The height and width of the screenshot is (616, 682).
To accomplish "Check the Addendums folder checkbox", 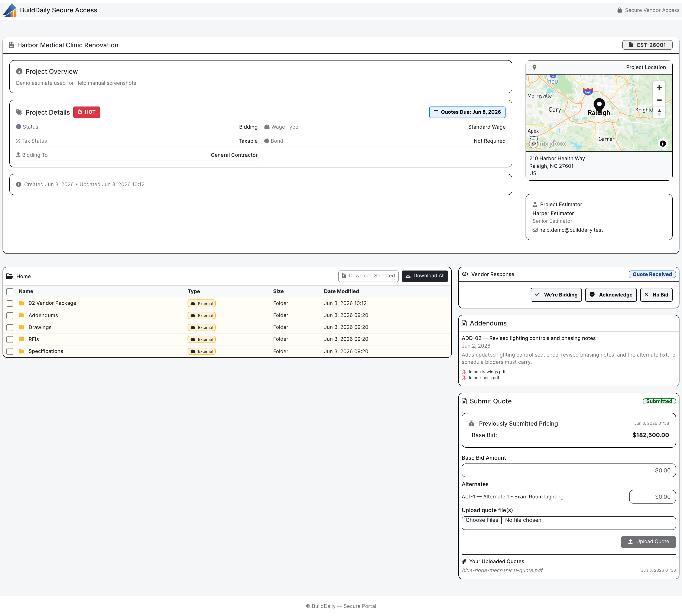I will coord(10,315).
